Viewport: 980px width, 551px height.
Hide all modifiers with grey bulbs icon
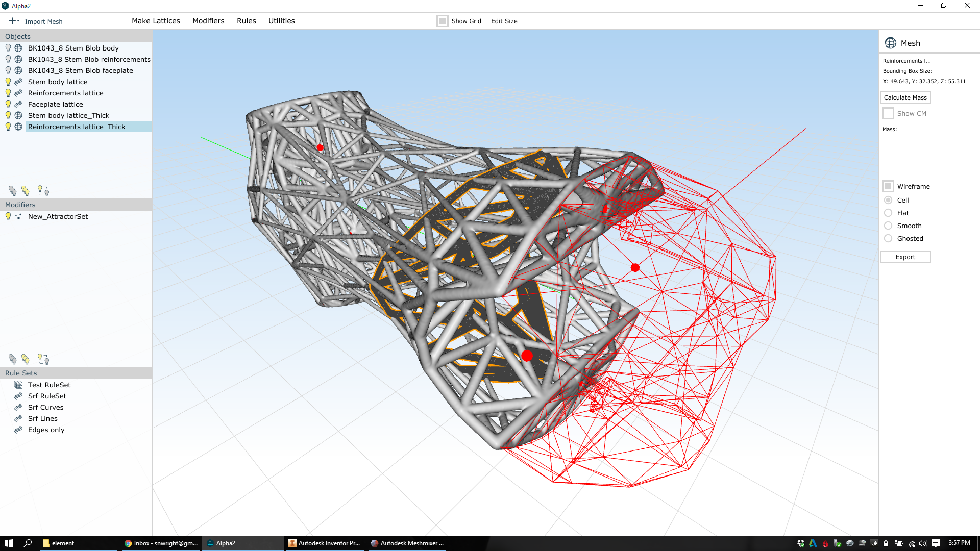(x=13, y=359)
